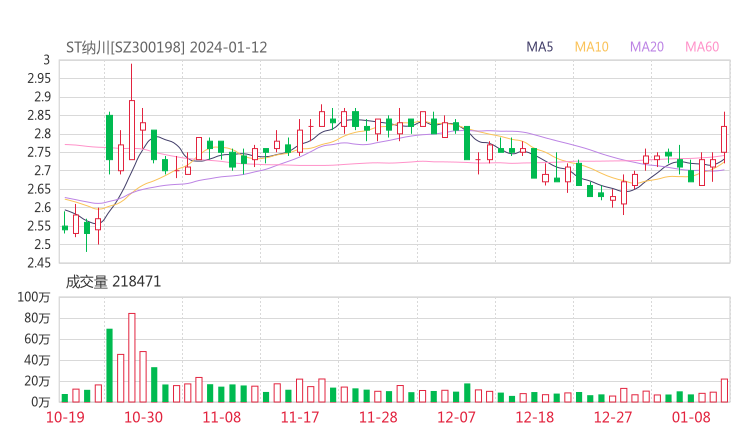
Task: Click the 01-08 date axis label
Action: coord(691,417)
